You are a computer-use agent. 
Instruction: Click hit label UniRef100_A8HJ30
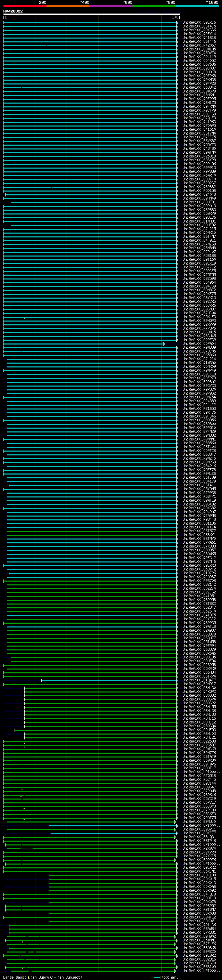(x=199, y=687)
